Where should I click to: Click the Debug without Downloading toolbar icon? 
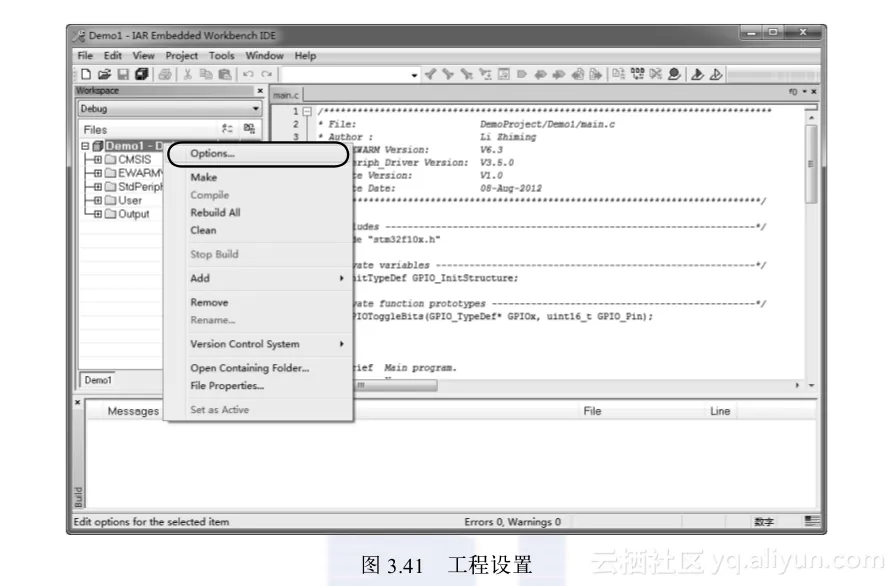pyautogui.click(x=715, y=74)
